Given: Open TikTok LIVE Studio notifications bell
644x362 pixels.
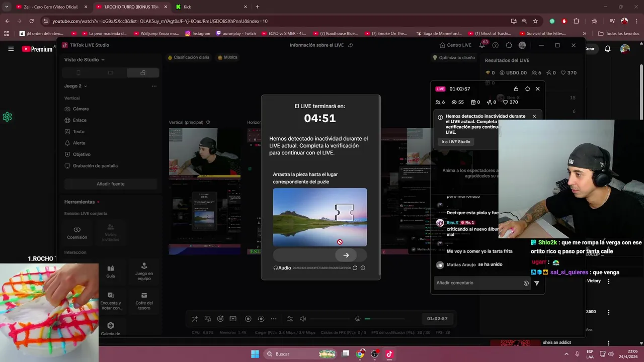Looking at the screenshot, I should coord(482,45).
